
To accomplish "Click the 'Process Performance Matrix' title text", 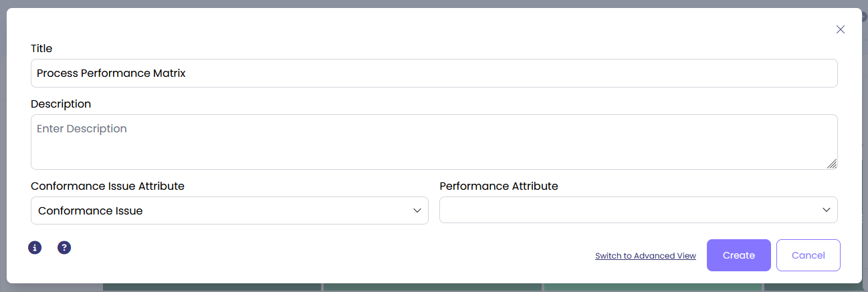I will click(x=111, y=74).
